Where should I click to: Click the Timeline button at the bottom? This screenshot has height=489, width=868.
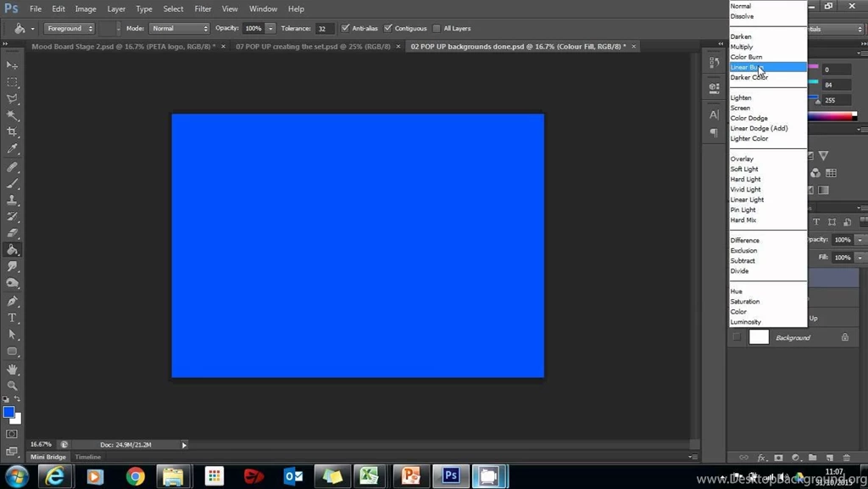click(x=87, y=456)
